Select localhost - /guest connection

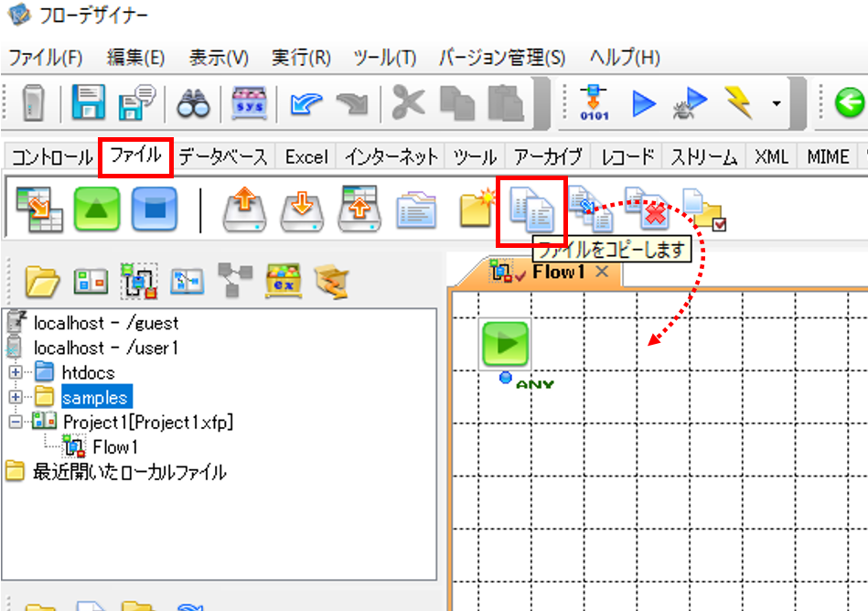(x=106, y=323)
